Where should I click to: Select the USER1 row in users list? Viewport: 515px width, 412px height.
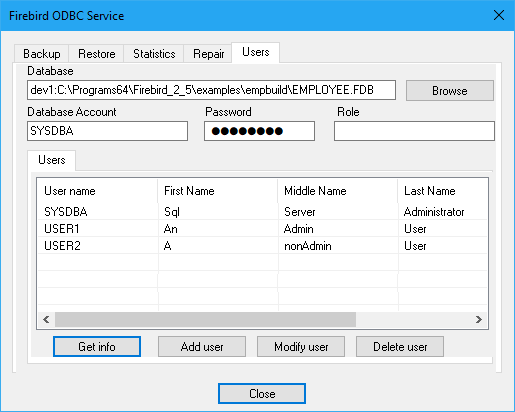(x=262, y=229)
